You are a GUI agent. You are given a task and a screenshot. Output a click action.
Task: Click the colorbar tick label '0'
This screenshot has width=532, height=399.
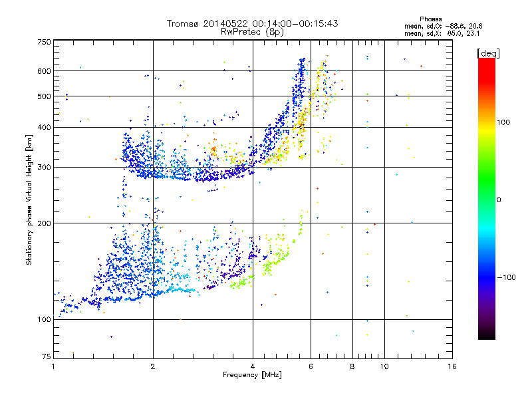point(499,199)
